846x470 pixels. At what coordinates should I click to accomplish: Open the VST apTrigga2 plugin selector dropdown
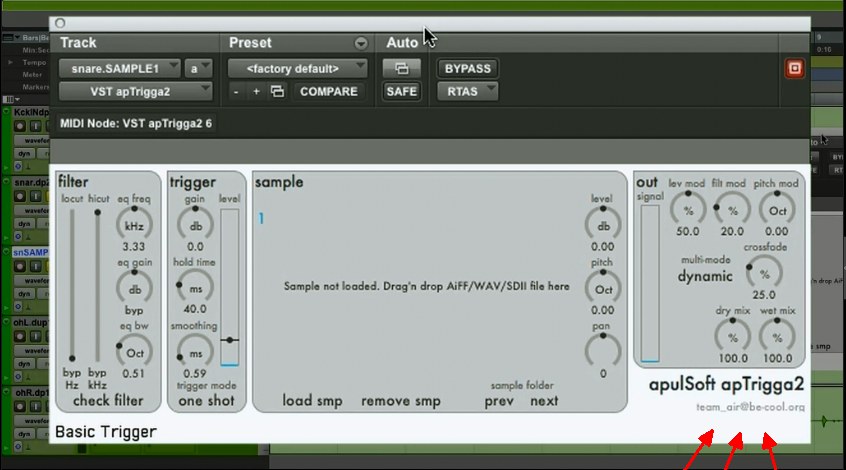coord(135,91)
